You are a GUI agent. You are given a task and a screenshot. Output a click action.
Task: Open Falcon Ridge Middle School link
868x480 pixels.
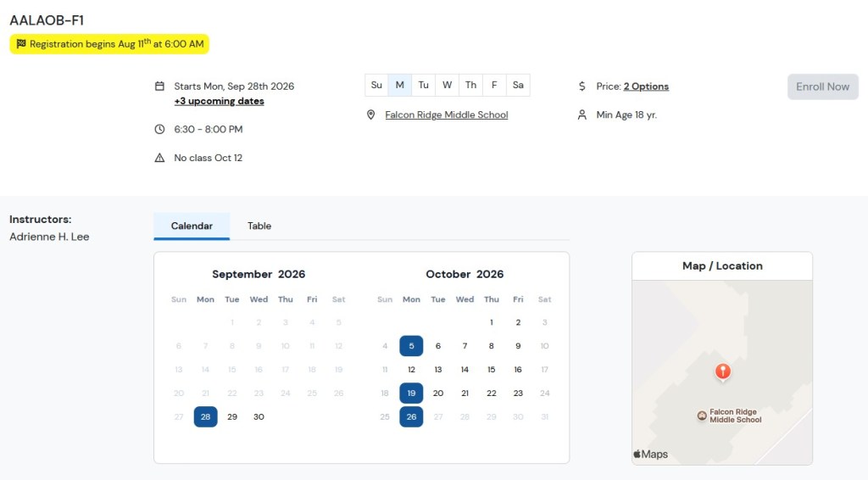[x=447, y=115]
